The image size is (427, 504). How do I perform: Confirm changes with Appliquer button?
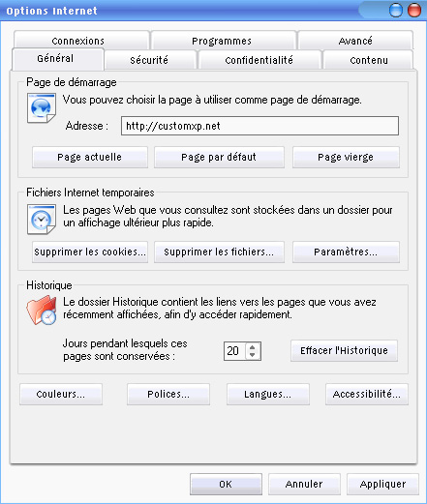point(382,484)
